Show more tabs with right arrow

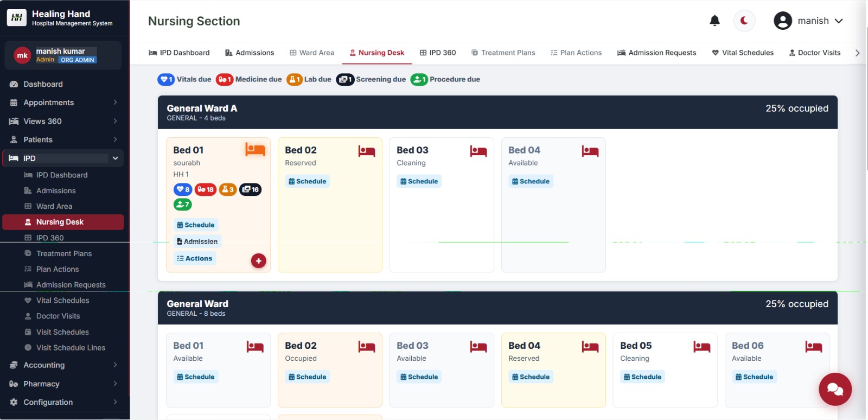857,53
